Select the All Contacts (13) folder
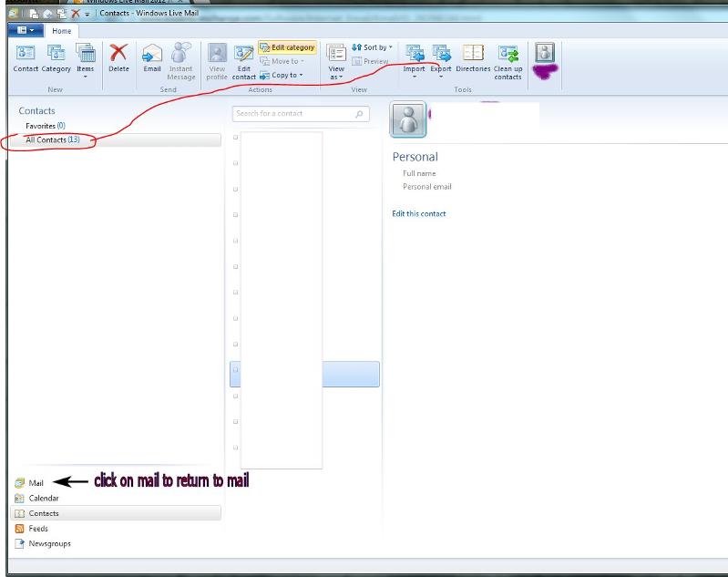The width and height of the screenshot is (728, 577). 115,139
